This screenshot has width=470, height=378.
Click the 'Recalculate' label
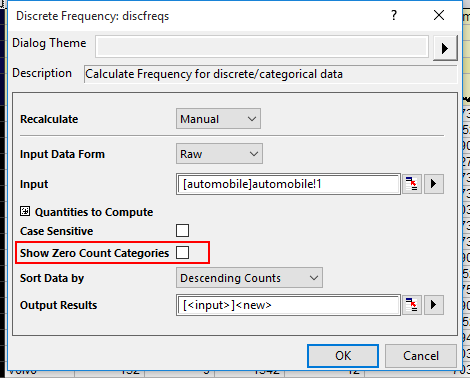pyautogui.click(x=49, y=119)
